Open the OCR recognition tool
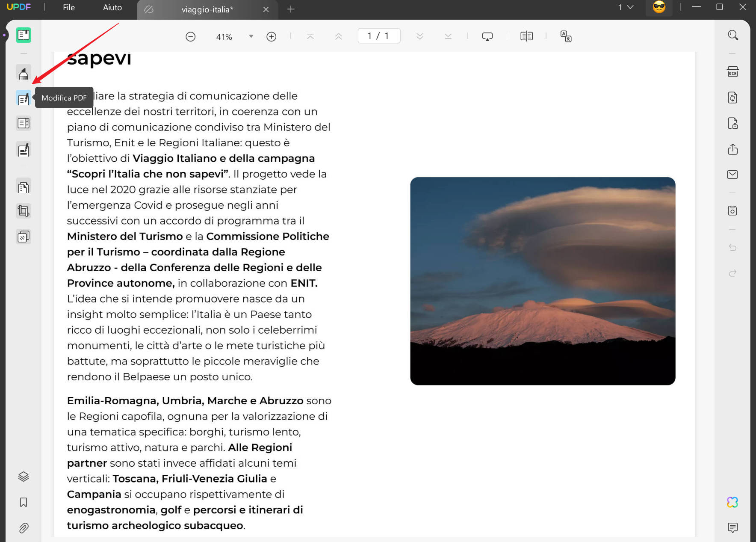Image resolution: width=756 pixels, height=542 pixels. point(732,71)
